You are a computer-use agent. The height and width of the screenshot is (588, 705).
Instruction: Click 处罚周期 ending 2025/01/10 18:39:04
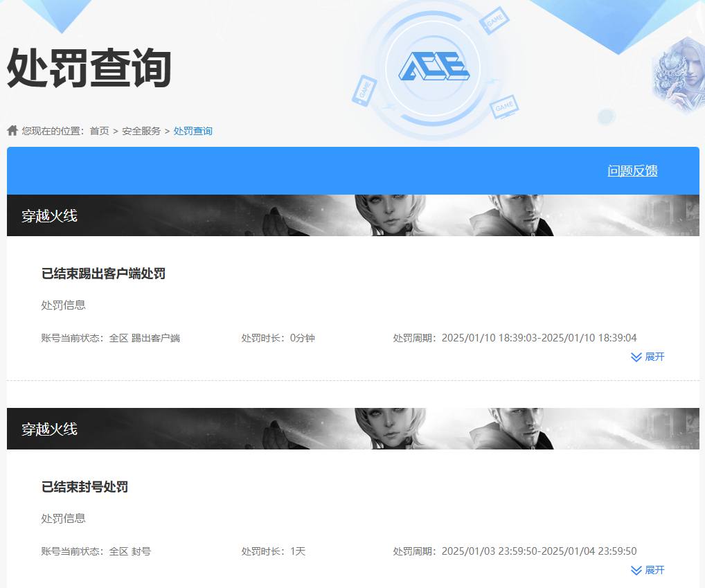coord(515,338)
